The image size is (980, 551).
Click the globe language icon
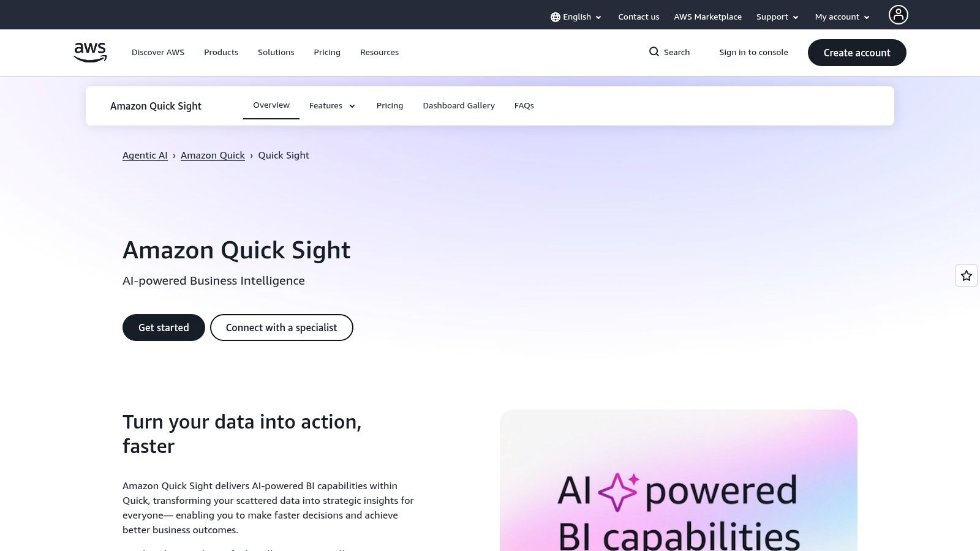(x=555, y=17)
